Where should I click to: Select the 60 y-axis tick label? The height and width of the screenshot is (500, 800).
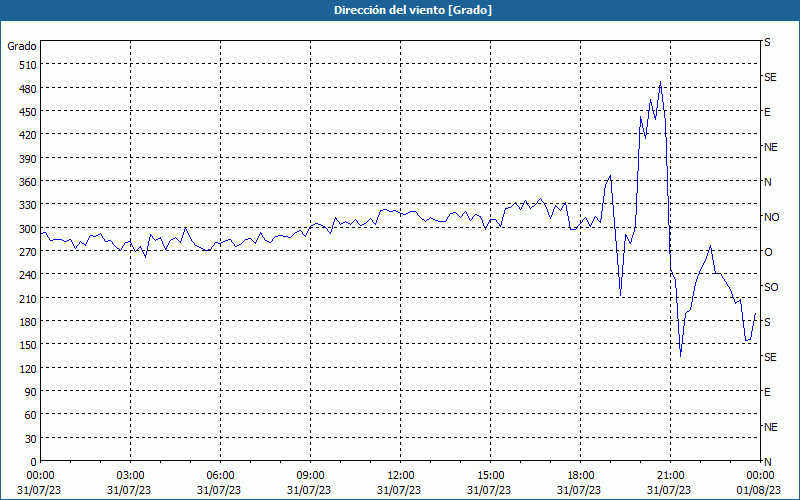coord(31,415)
